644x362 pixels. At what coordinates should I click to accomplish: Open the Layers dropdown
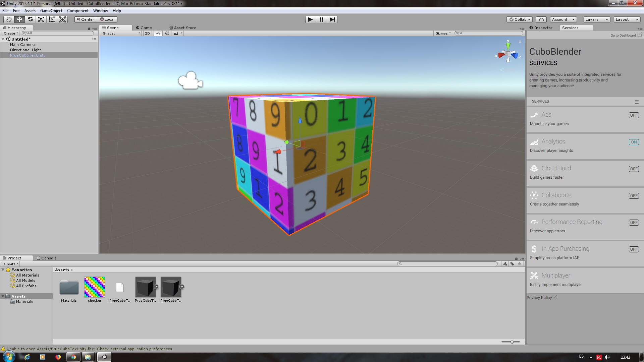(596, 19)
